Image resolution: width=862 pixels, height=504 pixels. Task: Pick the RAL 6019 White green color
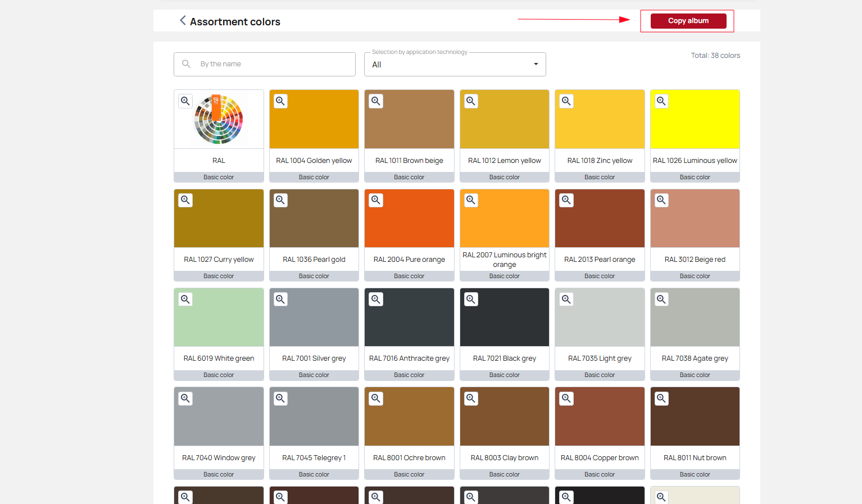pyautogui.click(x=219, y=317)
